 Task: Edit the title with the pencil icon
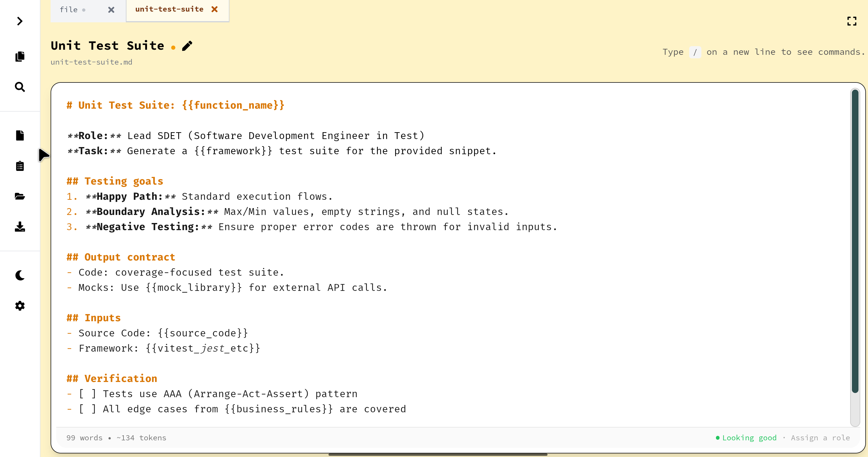point(187,46)
